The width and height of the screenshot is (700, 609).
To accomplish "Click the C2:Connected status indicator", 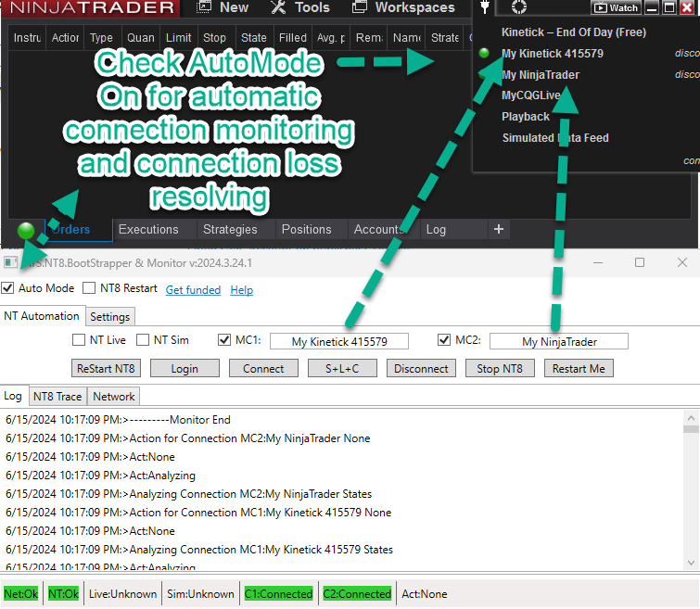I will click(x=357, y=594).
